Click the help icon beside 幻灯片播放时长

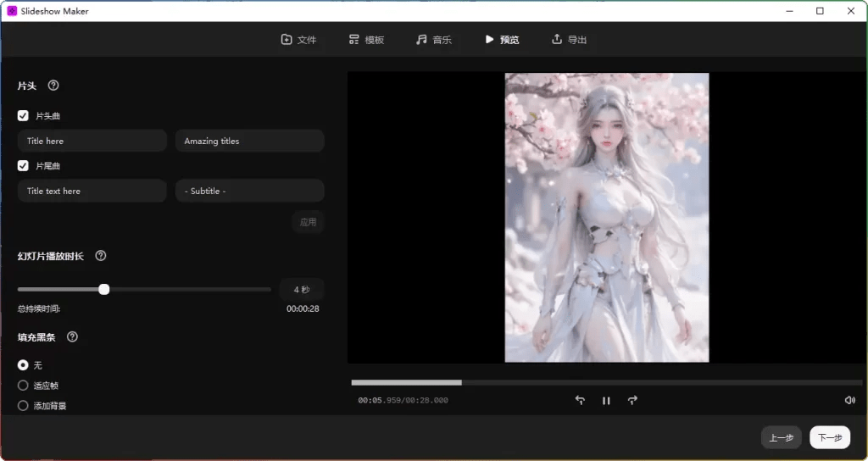101,256
